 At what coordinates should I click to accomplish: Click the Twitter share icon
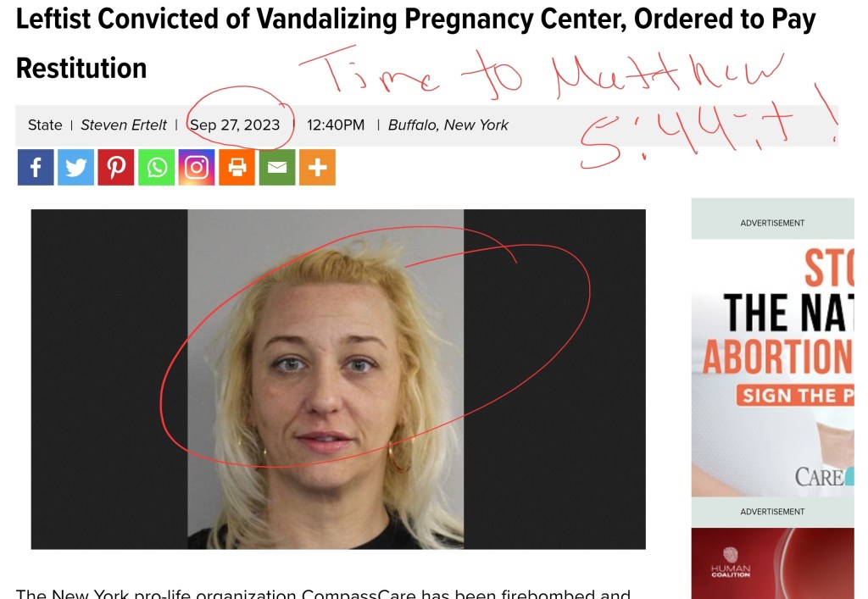[x=75, y=167]
